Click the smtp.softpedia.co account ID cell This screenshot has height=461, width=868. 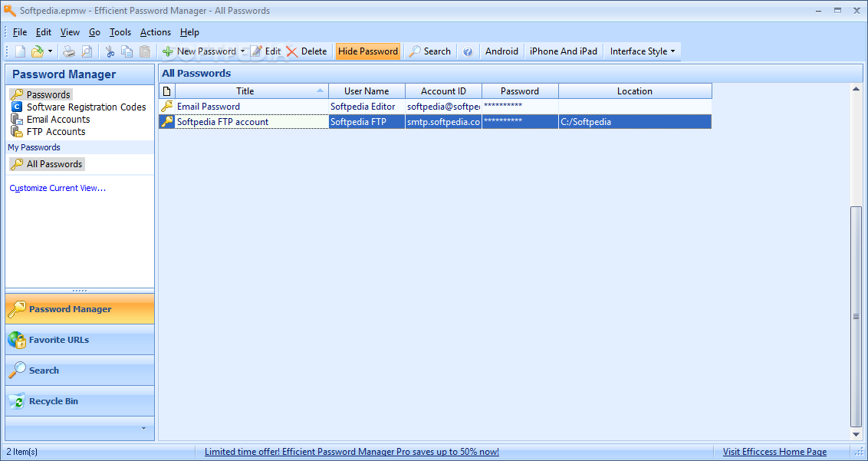[443, 122]
